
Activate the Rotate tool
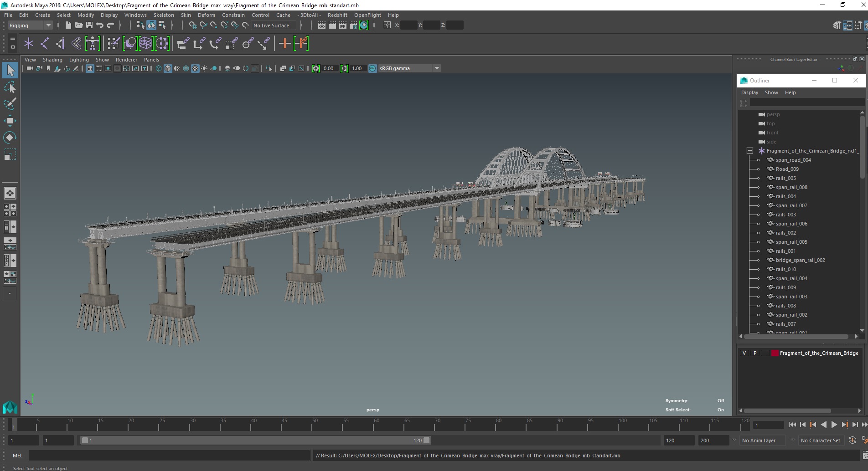coord(10,137)
